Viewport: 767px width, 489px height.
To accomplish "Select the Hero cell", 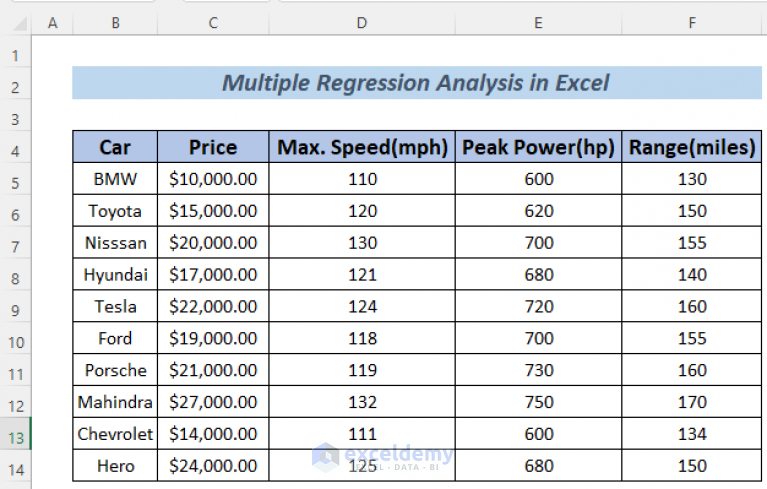I will 115,466.
